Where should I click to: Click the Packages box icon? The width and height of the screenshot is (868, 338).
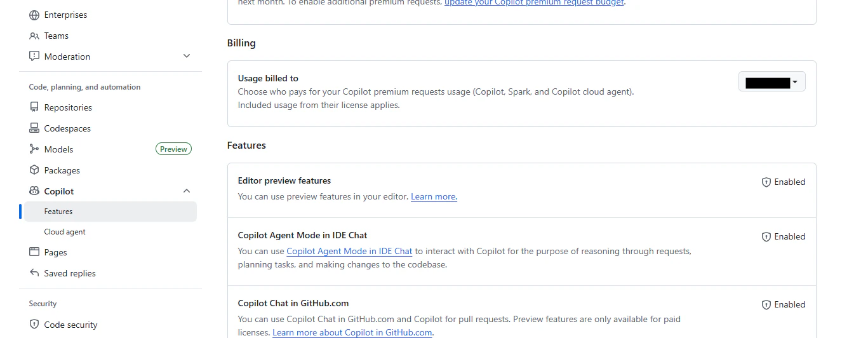pyautogui.click(x=34, y=170)
